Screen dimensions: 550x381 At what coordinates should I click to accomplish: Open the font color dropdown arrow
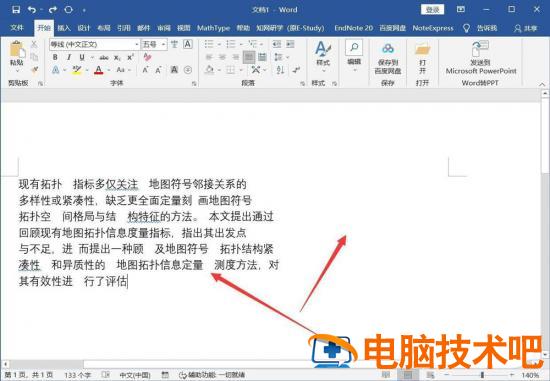(108, 70)
